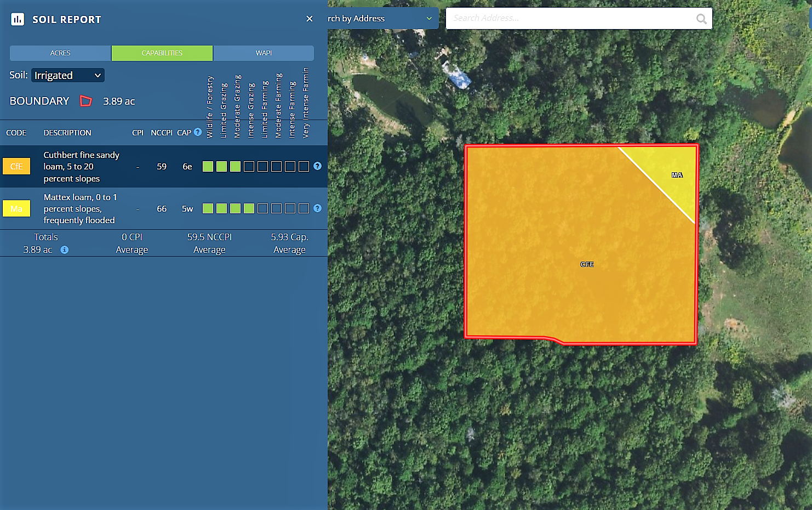Click the address search magnifier icon
This screenshot has width=812, height=510.
(x=701, y=19)
